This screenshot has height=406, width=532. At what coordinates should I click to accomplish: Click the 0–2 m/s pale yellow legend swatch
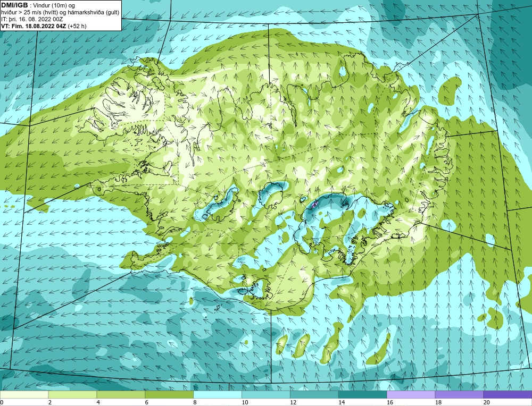pyautogui.click(x=24, y=394)
